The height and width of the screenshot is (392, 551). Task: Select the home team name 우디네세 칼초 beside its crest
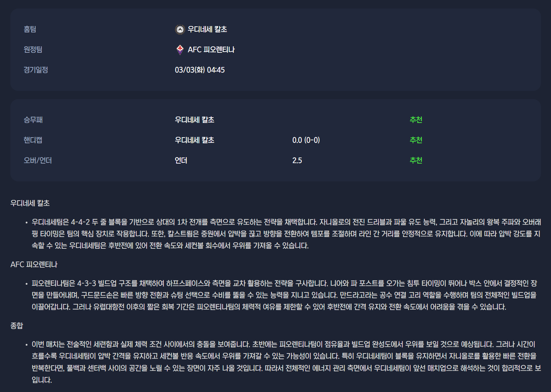(x=207, y=29)
